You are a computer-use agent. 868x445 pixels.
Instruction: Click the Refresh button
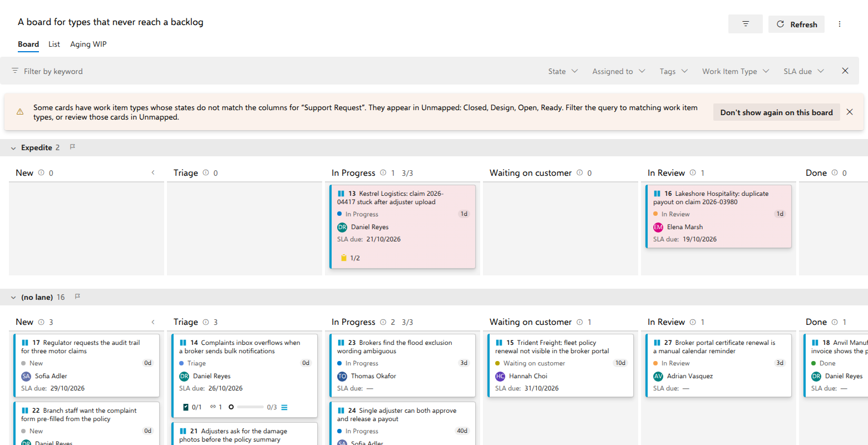point(796,24)
